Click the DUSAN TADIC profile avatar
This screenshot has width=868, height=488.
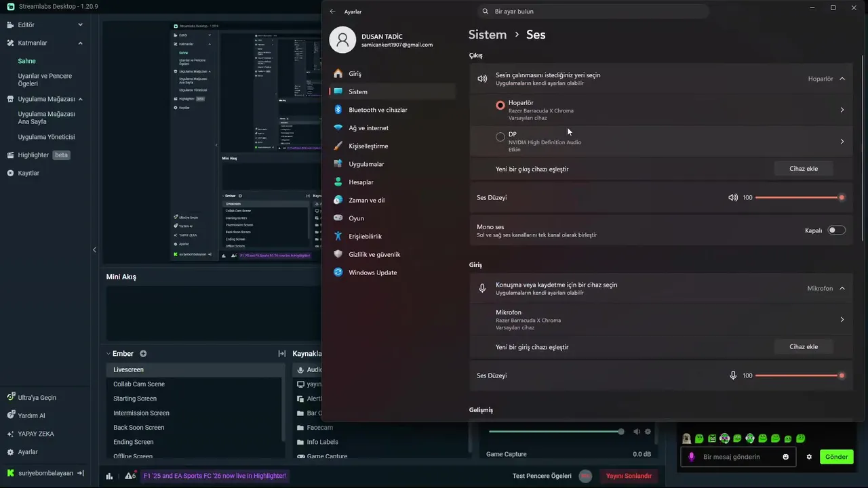(x=342, y=40)
